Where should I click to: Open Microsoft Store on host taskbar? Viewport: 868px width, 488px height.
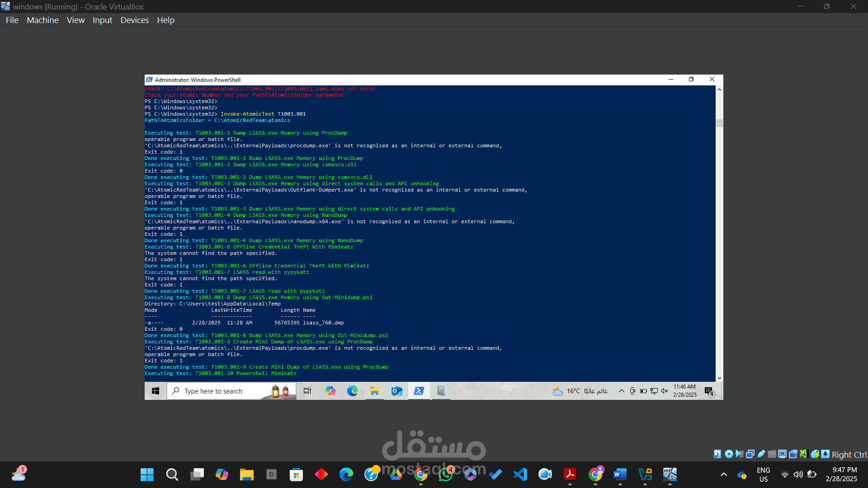tap(296, 474)
